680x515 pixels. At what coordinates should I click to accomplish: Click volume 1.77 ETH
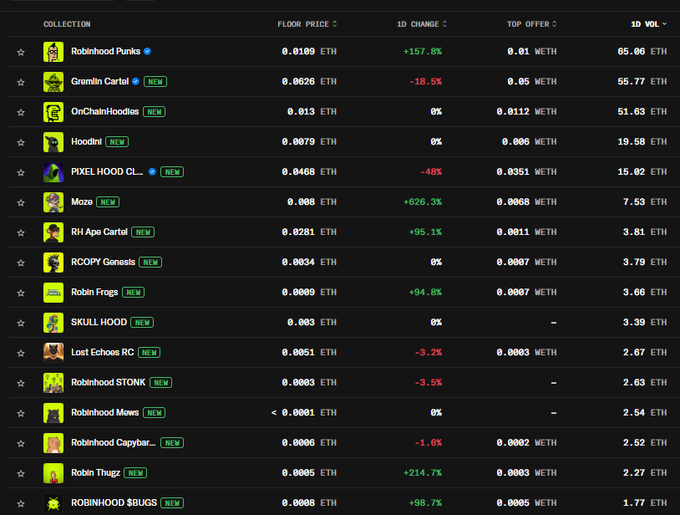[x=645, y=503]
